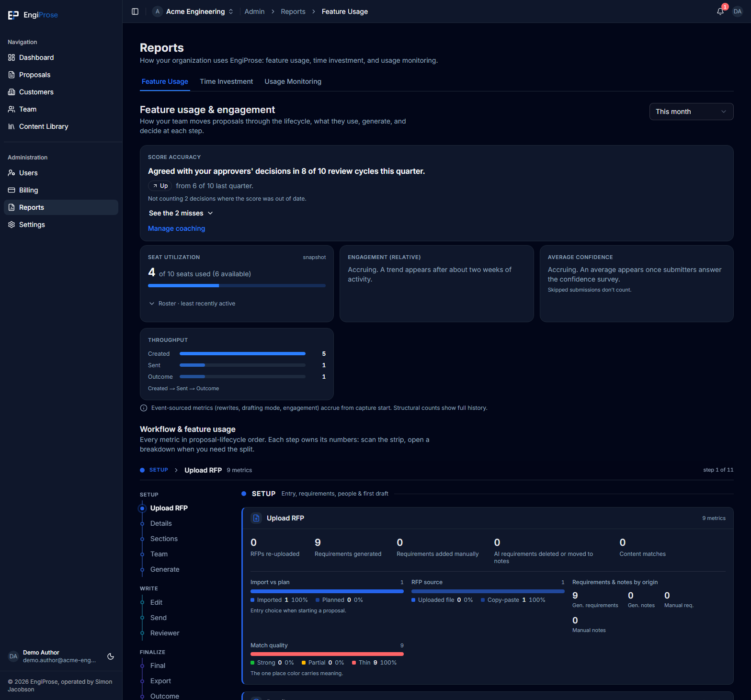Click the Imported 1 100% legend entry

(279, 600)
